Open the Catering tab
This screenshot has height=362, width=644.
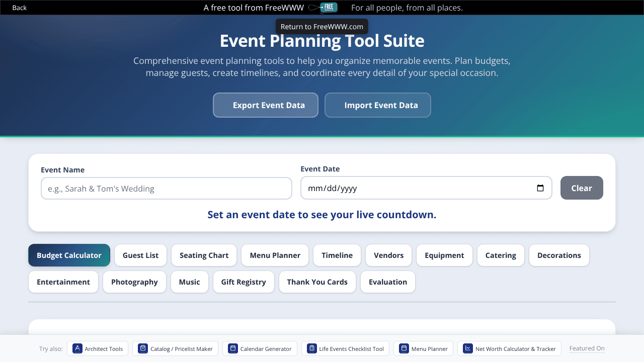point(501,255)
